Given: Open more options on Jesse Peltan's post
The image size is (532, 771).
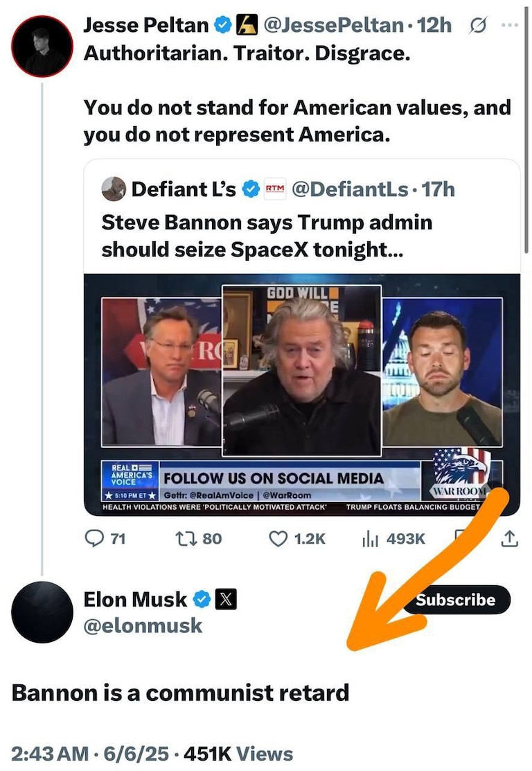Looking at the screenshot, I should tap(509, 26).
